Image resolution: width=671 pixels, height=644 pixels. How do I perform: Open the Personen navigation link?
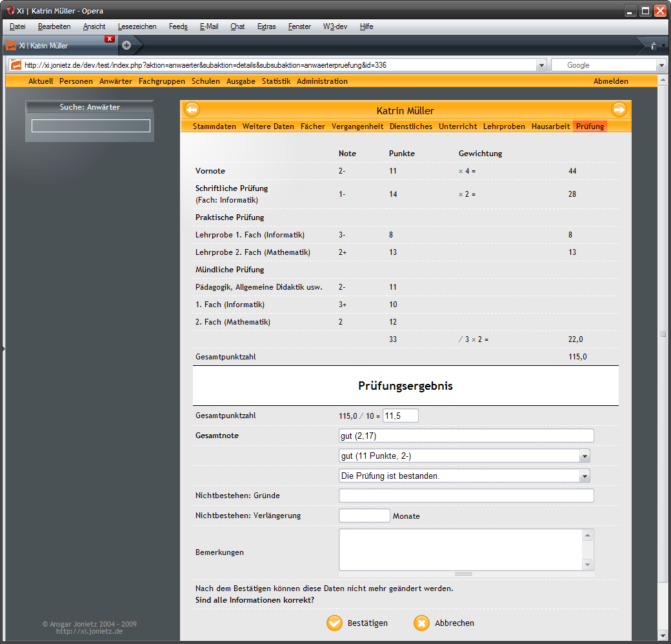76,81
